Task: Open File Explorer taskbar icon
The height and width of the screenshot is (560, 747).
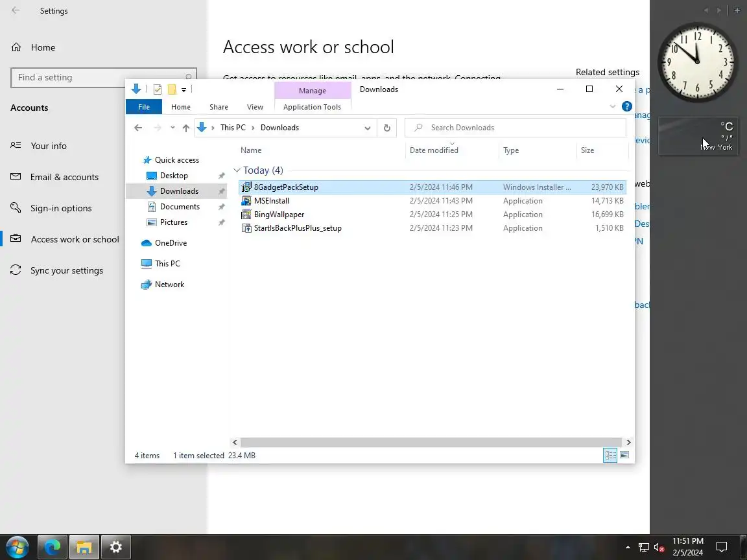Action: click(x=84, y=547)
